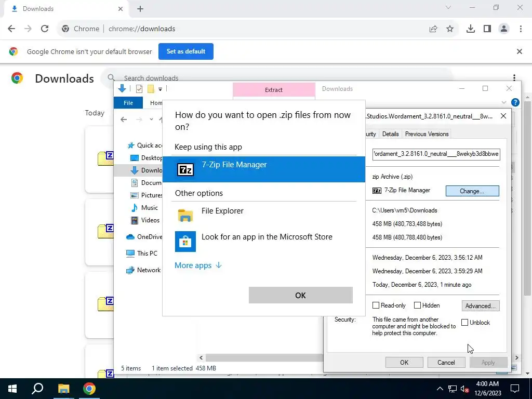Open a new Chrome tab
The image size is (532, 399).
tap(140, 9)
